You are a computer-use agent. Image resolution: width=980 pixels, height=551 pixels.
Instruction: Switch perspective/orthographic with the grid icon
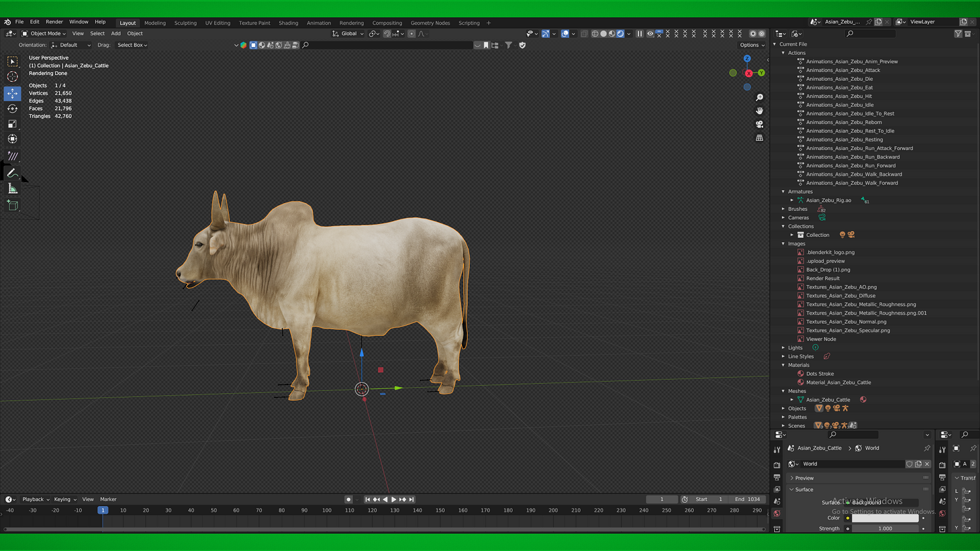tap(759, 138)
